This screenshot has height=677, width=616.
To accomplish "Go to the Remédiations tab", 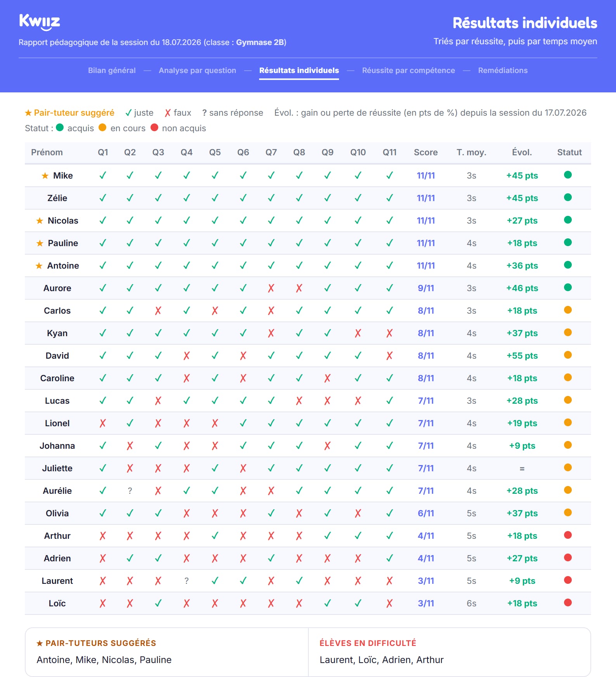I will pos(503,70).
